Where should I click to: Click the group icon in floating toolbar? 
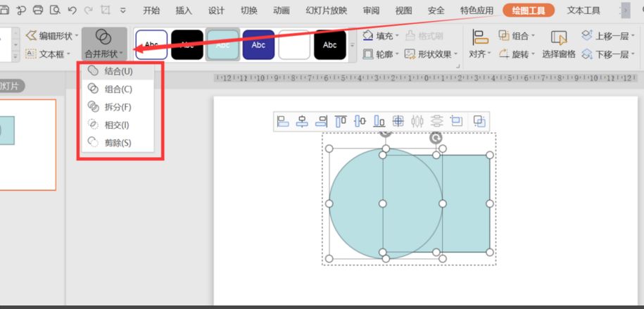click(x=479, y=121)
